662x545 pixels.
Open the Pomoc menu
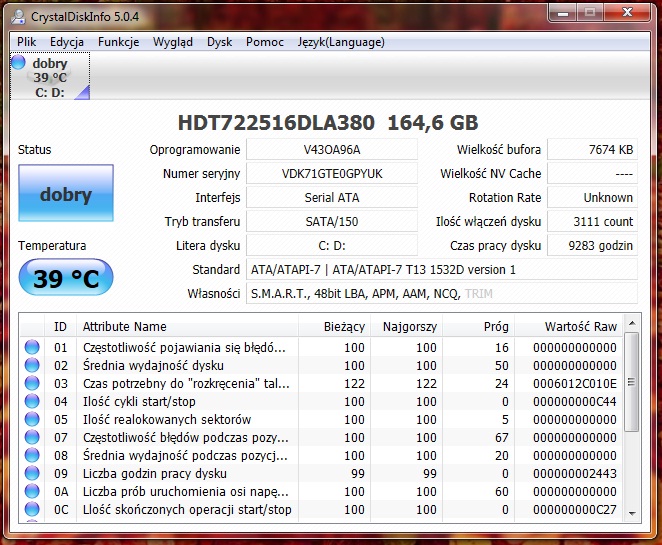point(265,42)
